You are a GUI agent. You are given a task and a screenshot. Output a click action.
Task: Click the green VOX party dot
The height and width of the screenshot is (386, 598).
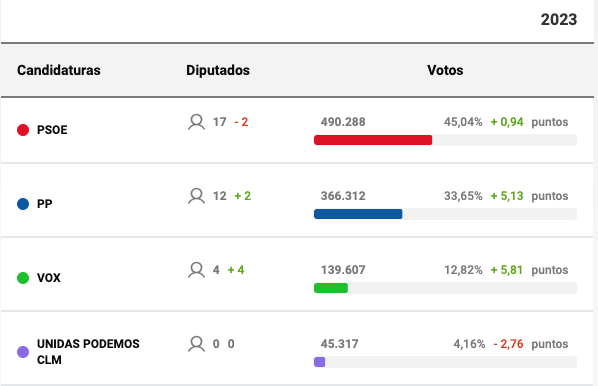point(23,278)
